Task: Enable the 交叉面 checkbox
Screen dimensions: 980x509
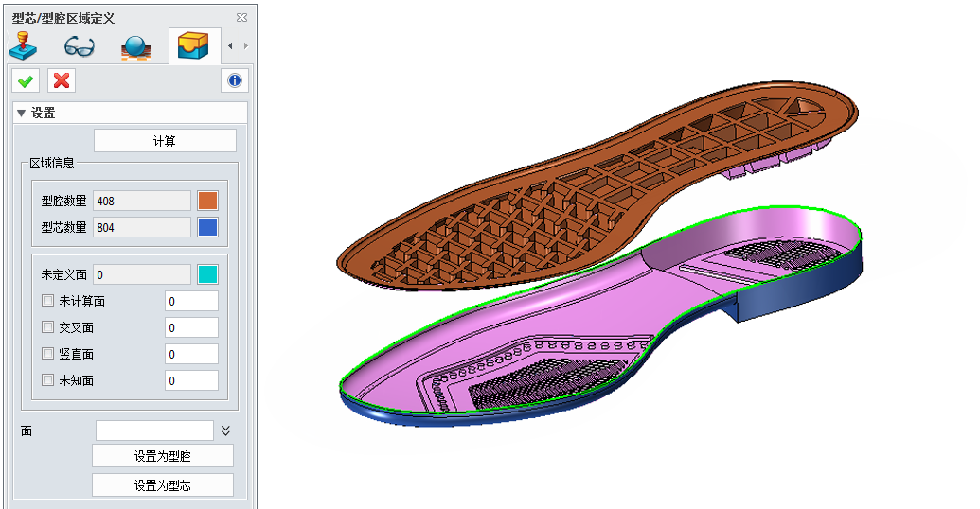Action: (48, 327)
